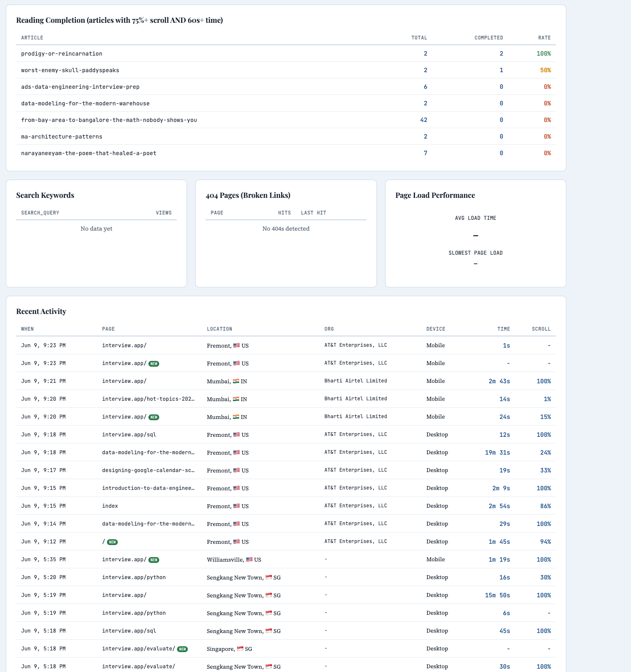Click SLOWEST PAGE LOAD label
631x672 pixels.
tap(476, 253)
